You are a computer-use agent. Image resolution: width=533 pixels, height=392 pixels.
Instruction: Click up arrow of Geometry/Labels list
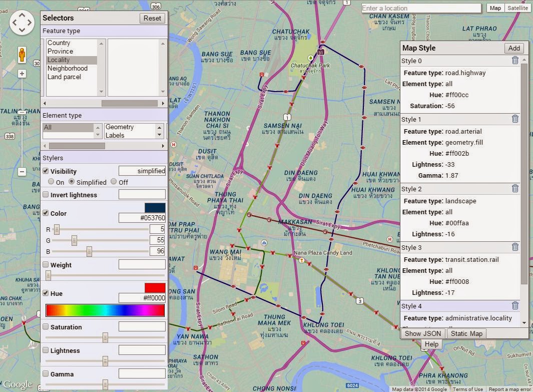click(x=159, y=127)
